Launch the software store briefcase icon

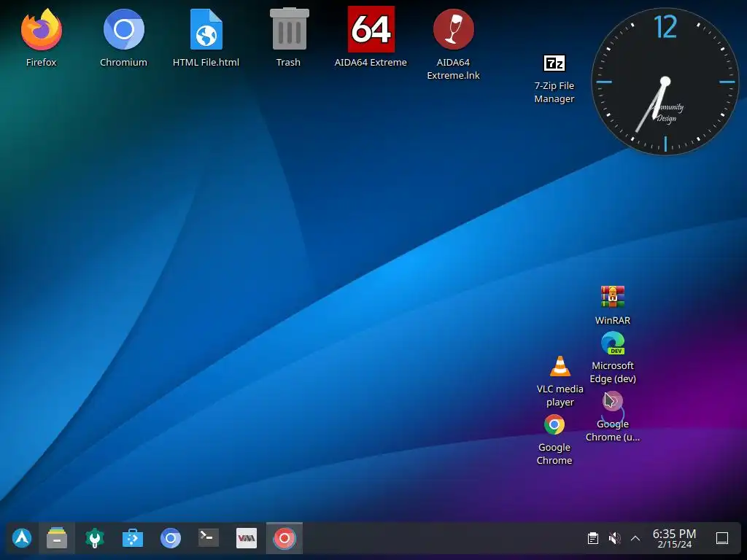(x=133, y=538)
